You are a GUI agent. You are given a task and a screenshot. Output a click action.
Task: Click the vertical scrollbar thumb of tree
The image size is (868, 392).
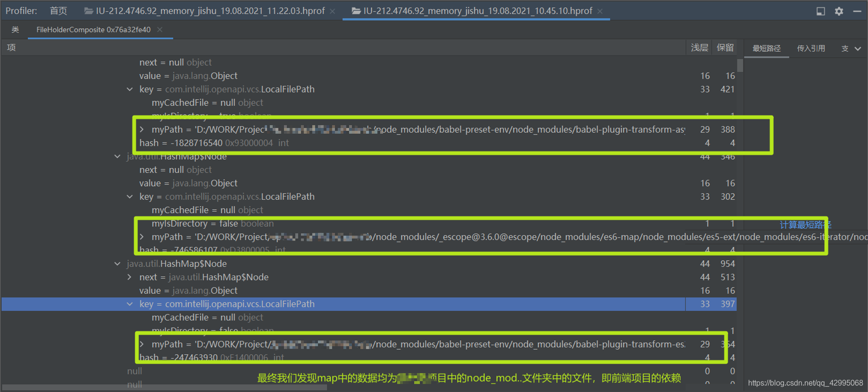(740, 65)
